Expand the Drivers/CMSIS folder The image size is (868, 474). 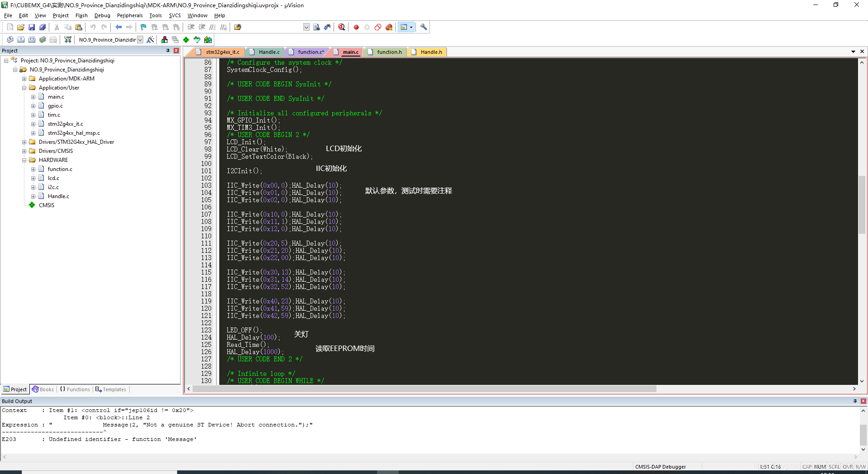click(24, 151)
